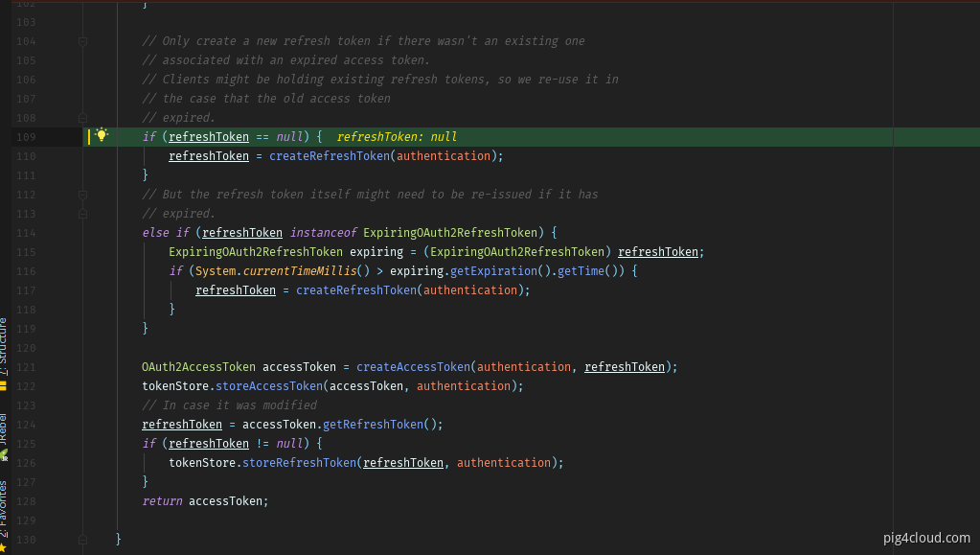Screen dimensions: 980x555
Task: Click line number 116 in the gutter
Action: coord(26,271)
